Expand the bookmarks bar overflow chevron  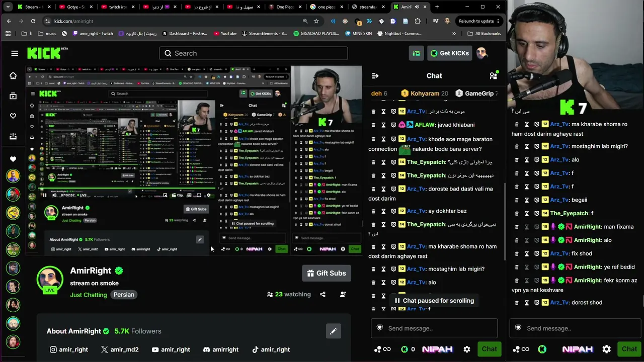(454, 34)
